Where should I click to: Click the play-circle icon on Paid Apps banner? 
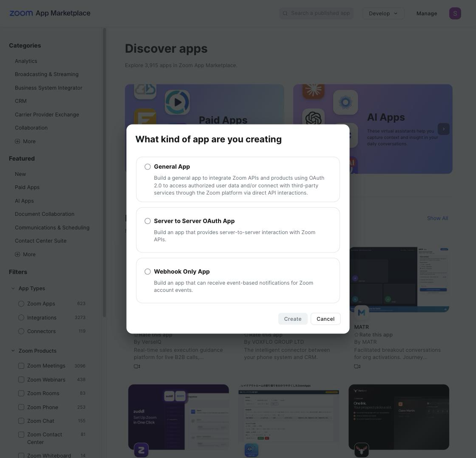[x=177, y=102]
